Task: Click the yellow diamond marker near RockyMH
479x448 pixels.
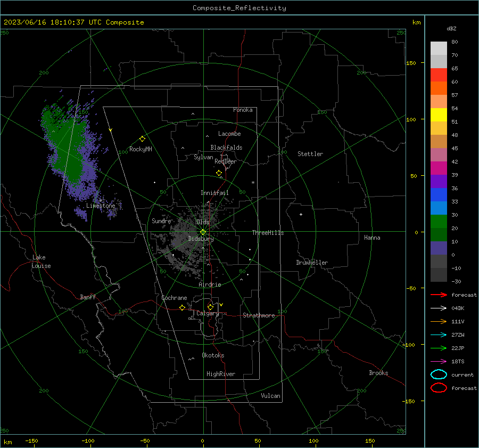Action: [x=142, y=139]
